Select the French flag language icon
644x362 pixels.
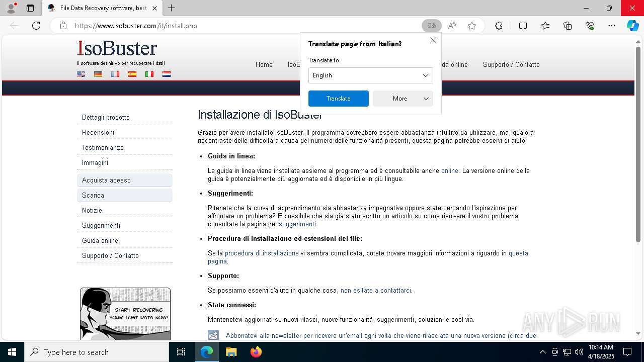click(x=115, y=74)
